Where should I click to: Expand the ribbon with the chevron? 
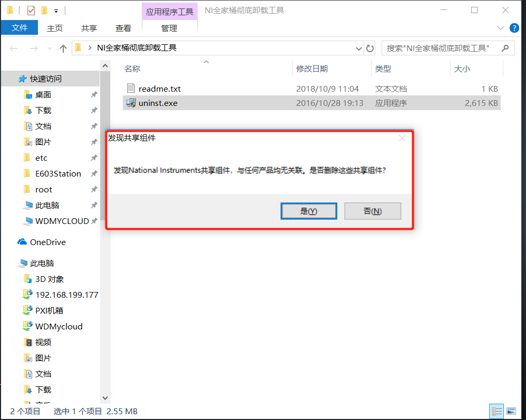click(x=501, y=28)
